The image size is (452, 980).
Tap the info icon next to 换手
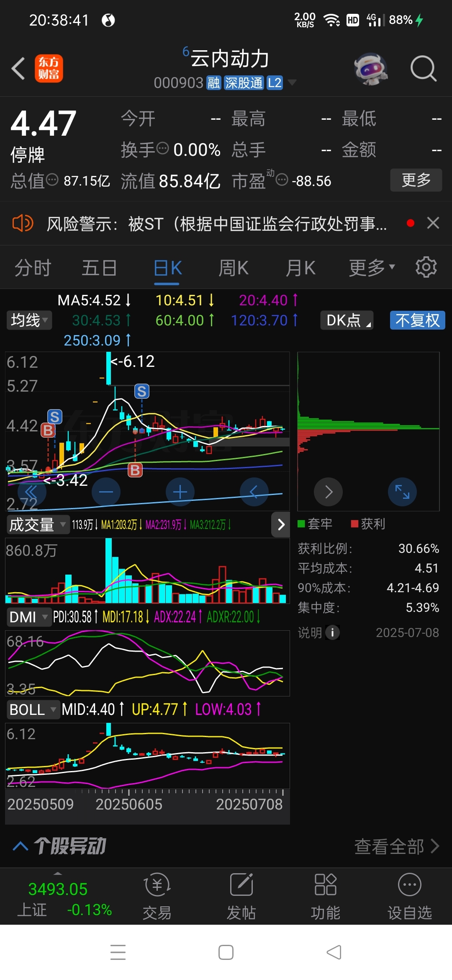162,148
